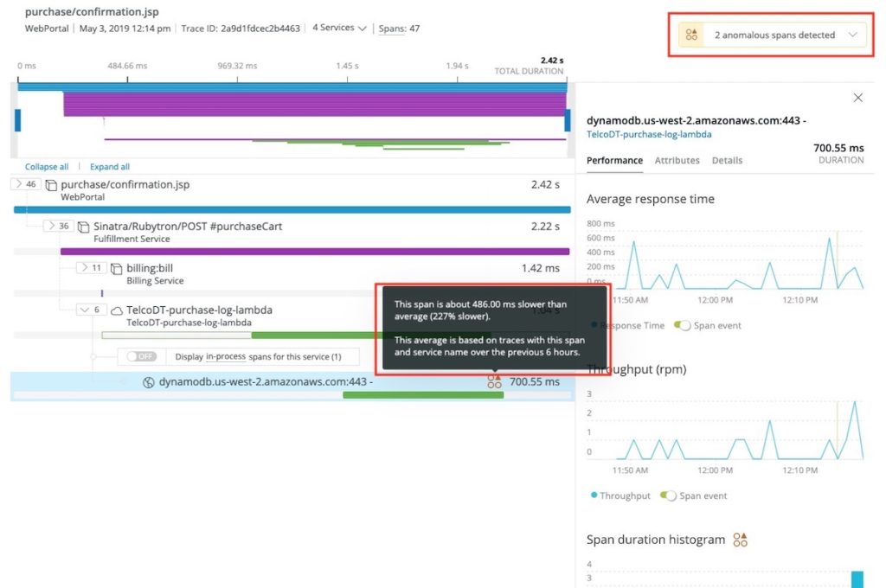Click the Collapse all link
Screen dimensions: 886x588
coord(47,167)
